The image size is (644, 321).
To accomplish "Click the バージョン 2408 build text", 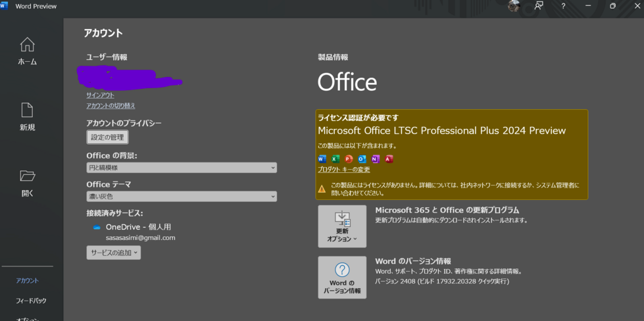I will 442,282.
